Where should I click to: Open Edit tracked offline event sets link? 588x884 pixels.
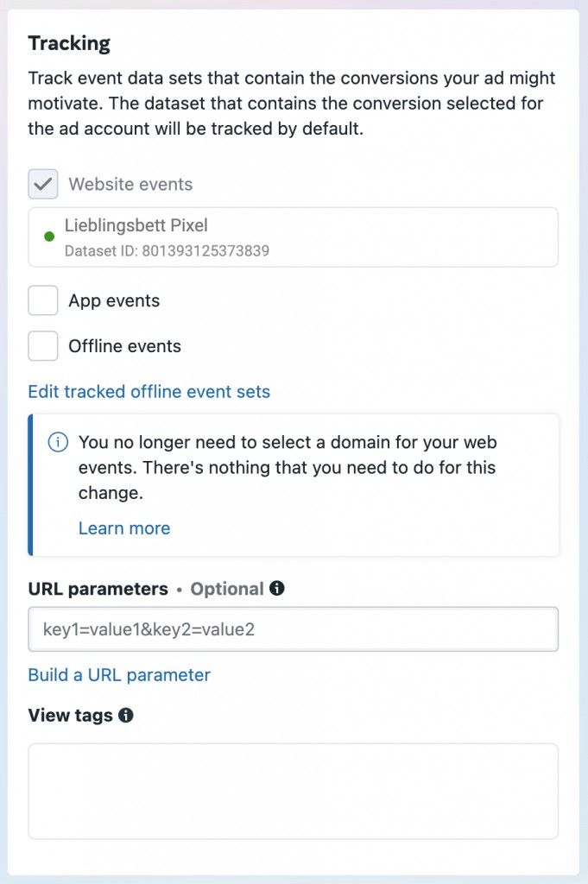click(x=149, y=392)
